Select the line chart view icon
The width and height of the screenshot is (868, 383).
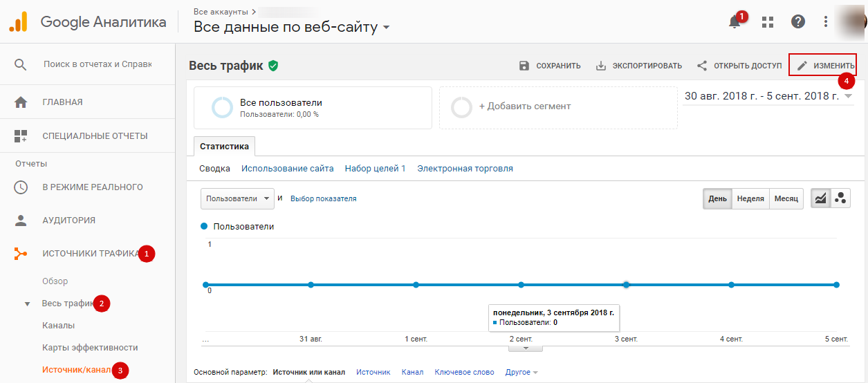(820, 198)
